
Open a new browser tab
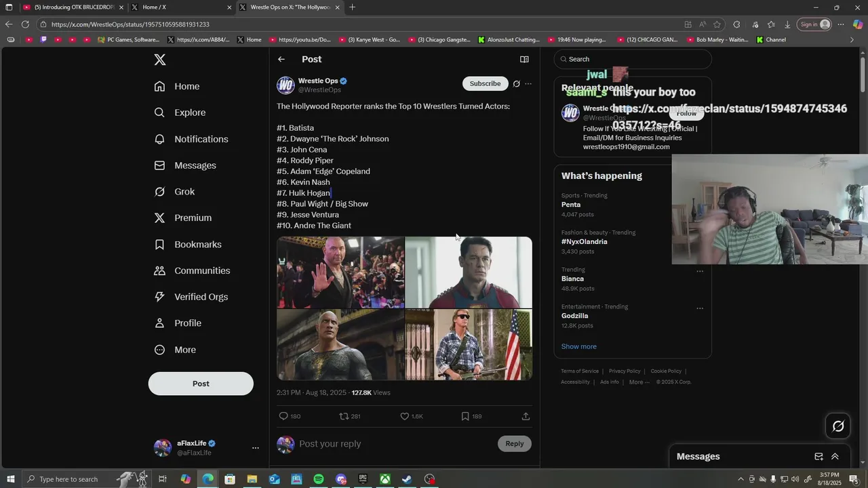[x=352, y=7]
